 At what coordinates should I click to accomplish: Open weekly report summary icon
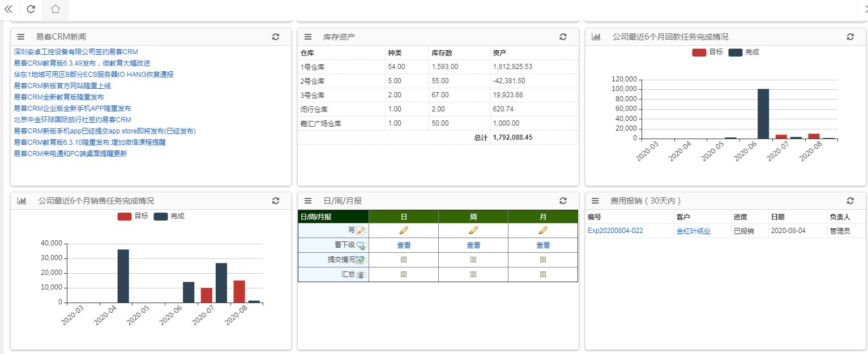473,274
